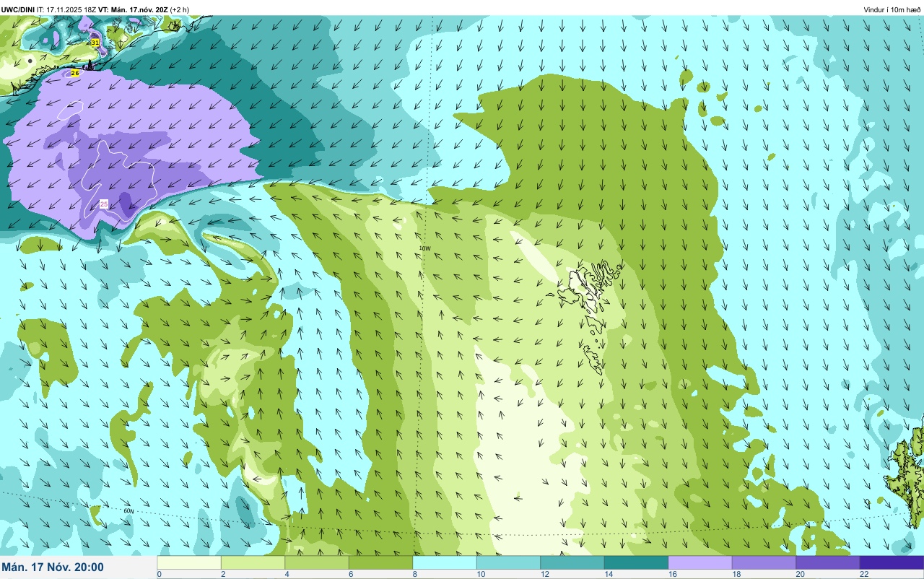Image resolution: width=924 pixels, height=579 pixels.
Task: Click the 'UWC/DINI' model title text
Action: pyautogui.click(x=18, y=9)
